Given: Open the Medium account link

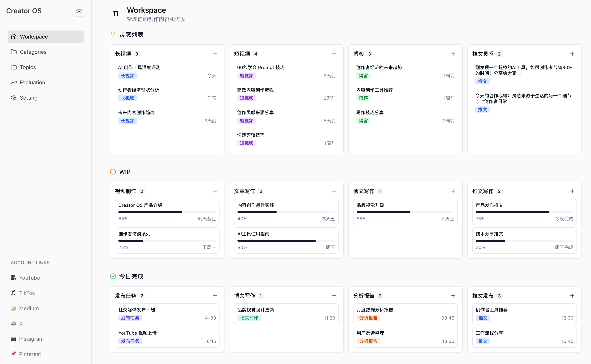Looking at the screenshot, I should click(45, 308).
